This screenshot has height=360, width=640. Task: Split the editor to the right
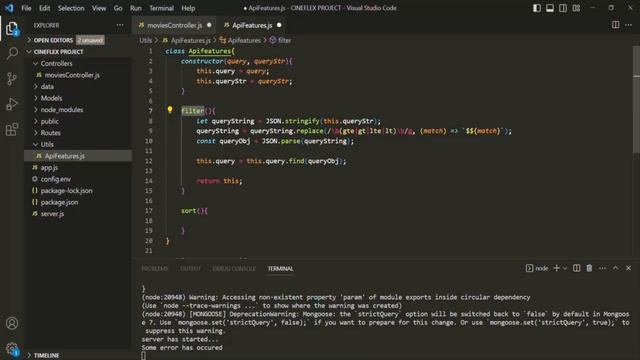pos(616,25)
